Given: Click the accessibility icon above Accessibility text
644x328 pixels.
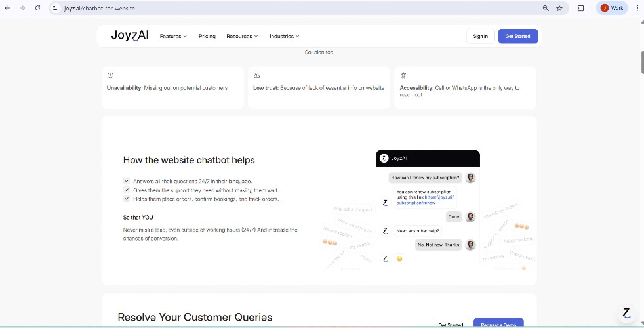Looking at the screenshot, I should [403, 75].
